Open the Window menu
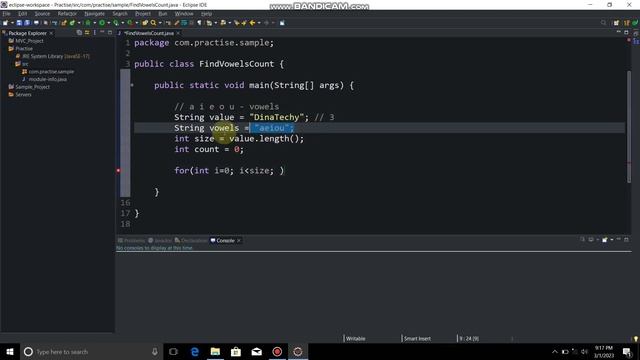 [184, 14]
